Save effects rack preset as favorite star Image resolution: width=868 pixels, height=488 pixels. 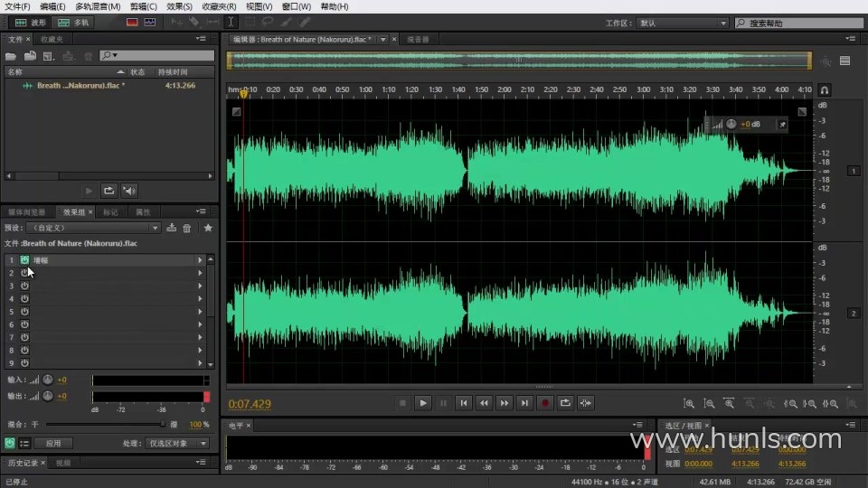click(x=207, y=228)
